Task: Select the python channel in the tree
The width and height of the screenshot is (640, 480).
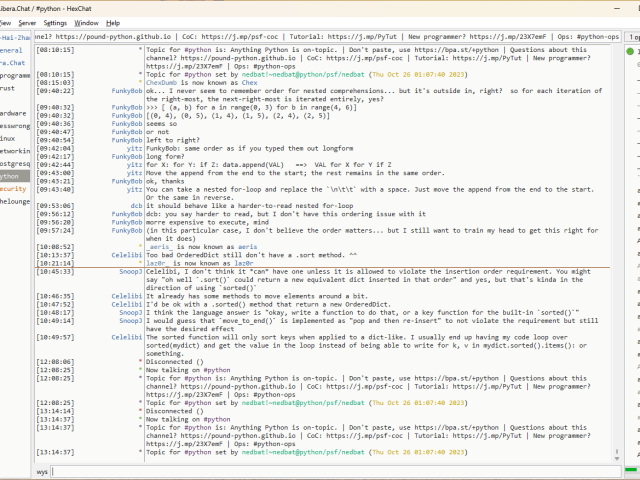Action: pyautogui.click(x=12, y=175)
